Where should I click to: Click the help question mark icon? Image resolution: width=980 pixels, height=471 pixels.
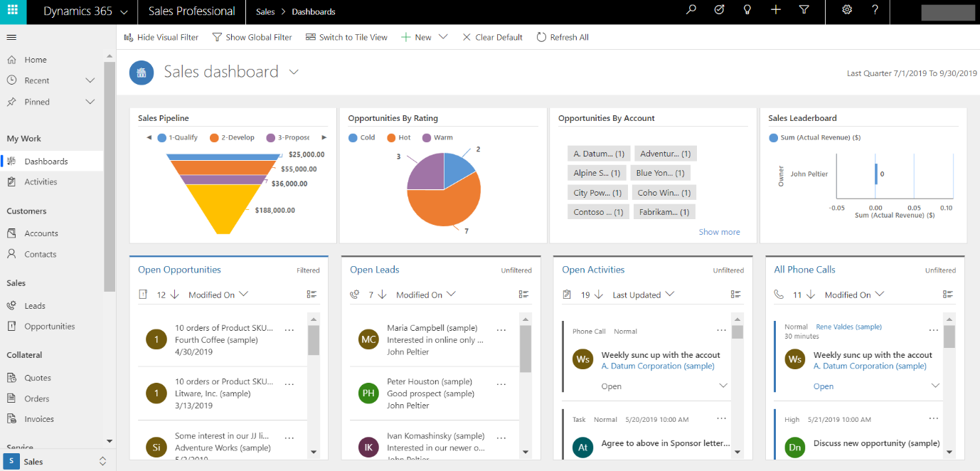tap(875, 10)
